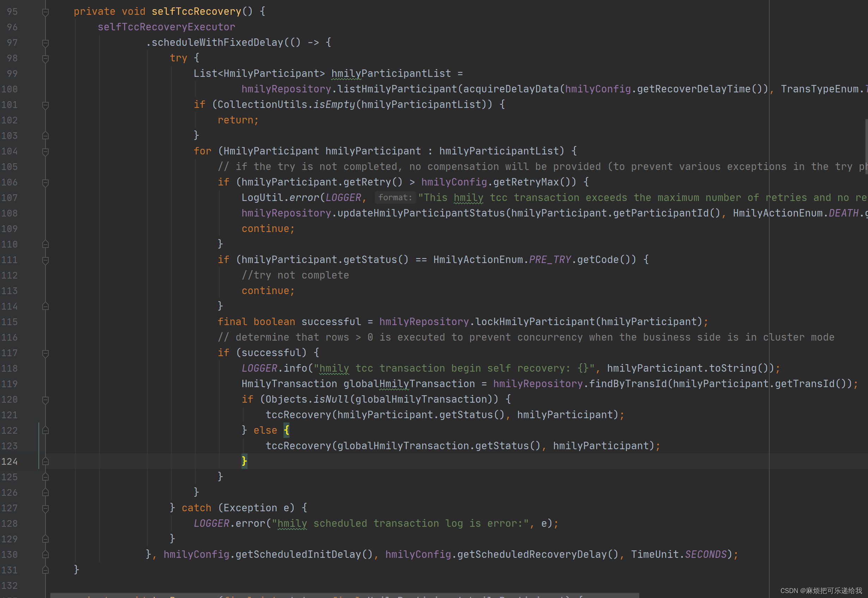Click tccRecovery call on line 123
Image resolution: width=868 pixels, height=598 pixels.
[x=298, y=446]
